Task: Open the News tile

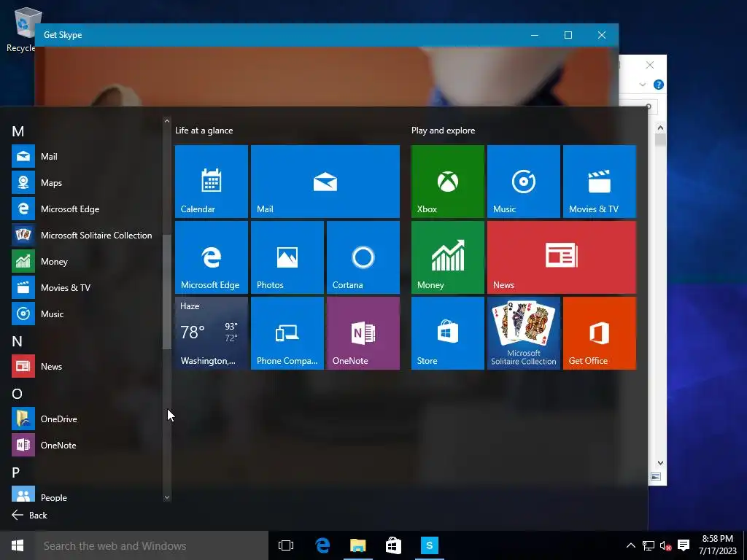Action: pyautogui.click(x=561, y=257)
